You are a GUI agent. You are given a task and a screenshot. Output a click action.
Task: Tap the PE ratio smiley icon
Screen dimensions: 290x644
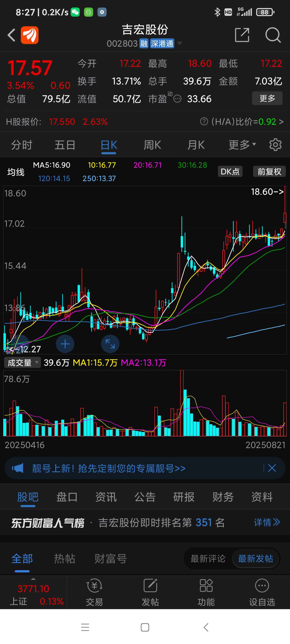pos(177,99)
